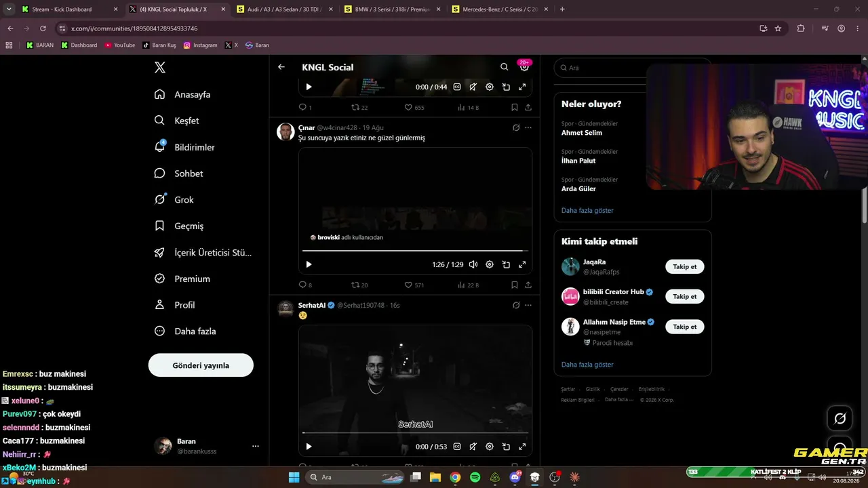Viewport: 868px width, 488px height.
Task: Switch to Stream - Kick Dashboard tab
Action: point(68,9)
